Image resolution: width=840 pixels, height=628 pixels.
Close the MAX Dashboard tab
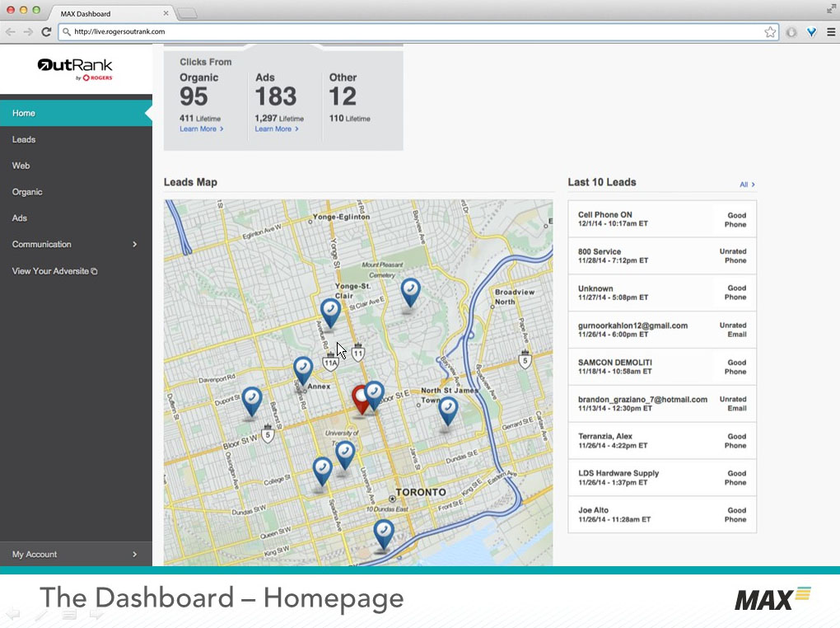tap(166, 13)
